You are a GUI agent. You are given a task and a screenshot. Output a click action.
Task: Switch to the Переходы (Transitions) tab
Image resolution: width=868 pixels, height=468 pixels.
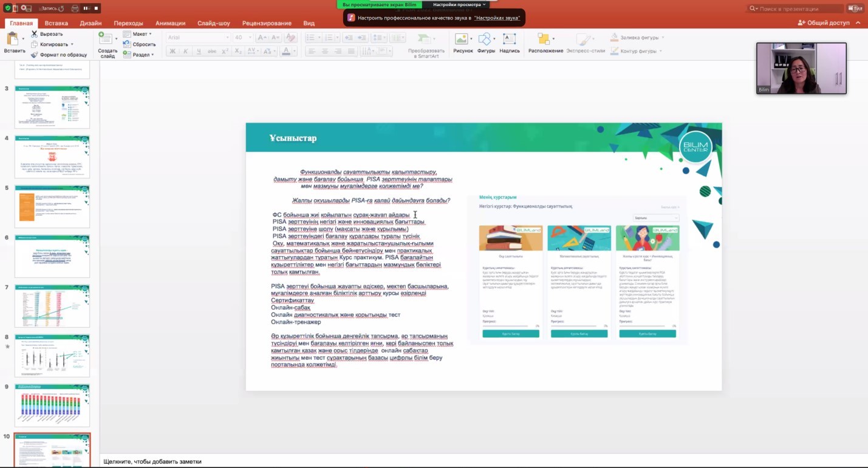(128, 23)
